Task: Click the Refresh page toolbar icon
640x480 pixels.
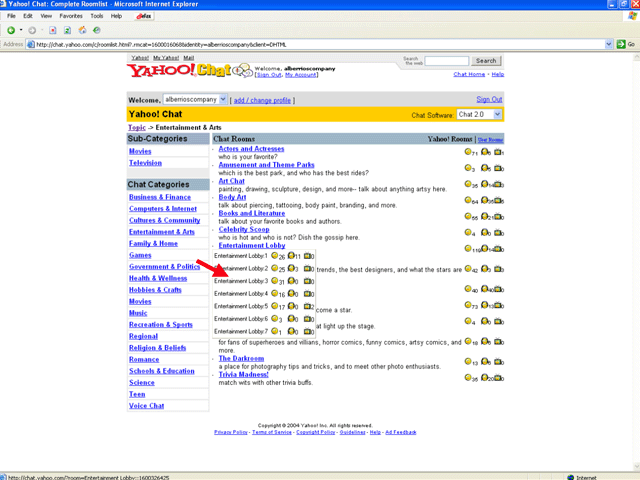Action: point(67,30)
